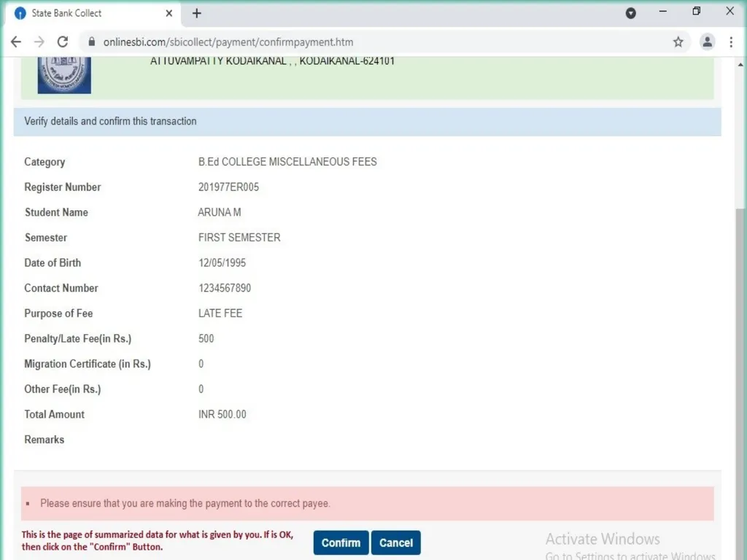
Task: Click the browser back arrow
Action: pos(16,42)
